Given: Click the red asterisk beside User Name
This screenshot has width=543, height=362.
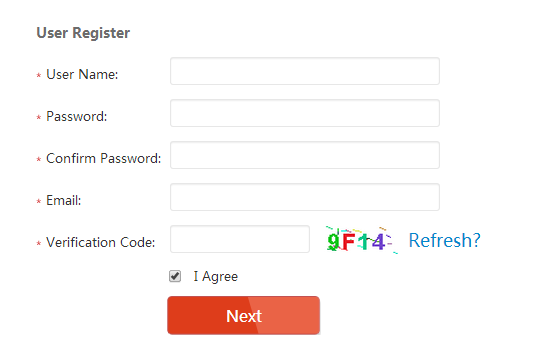Looking at the screenshot, I should 39,75.
